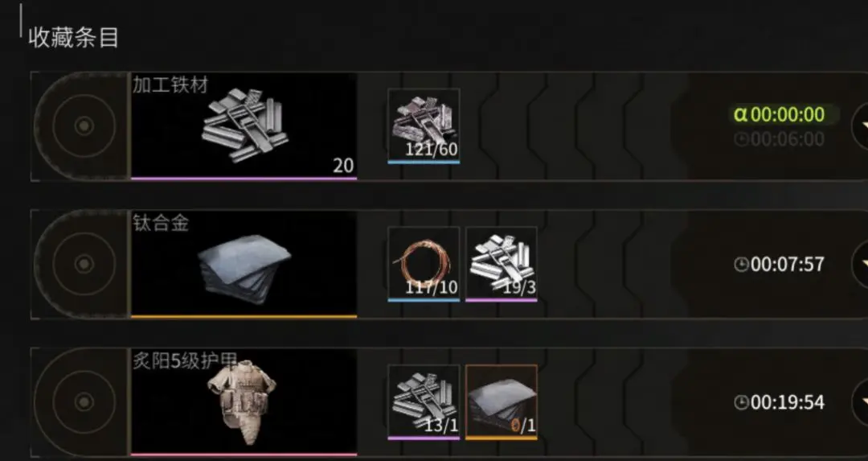Click the copper wire ingredient showing 117/10

pos(424,265)
